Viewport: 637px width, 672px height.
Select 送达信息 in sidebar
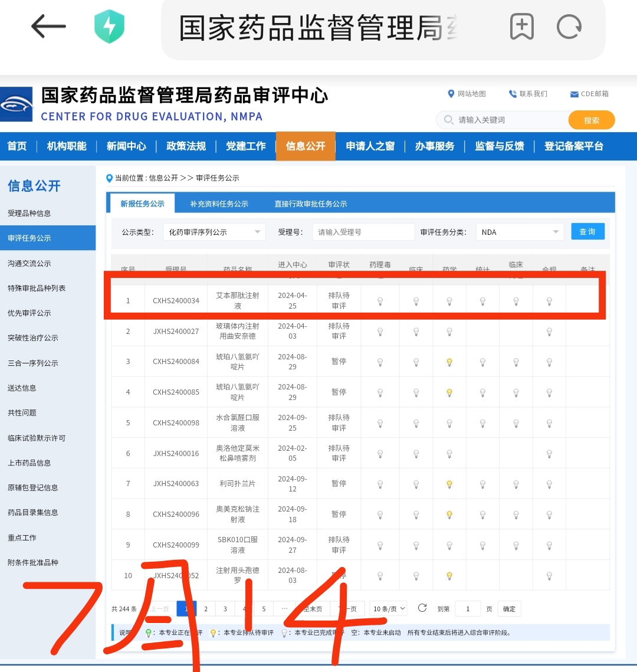click(x=22, y=388)
